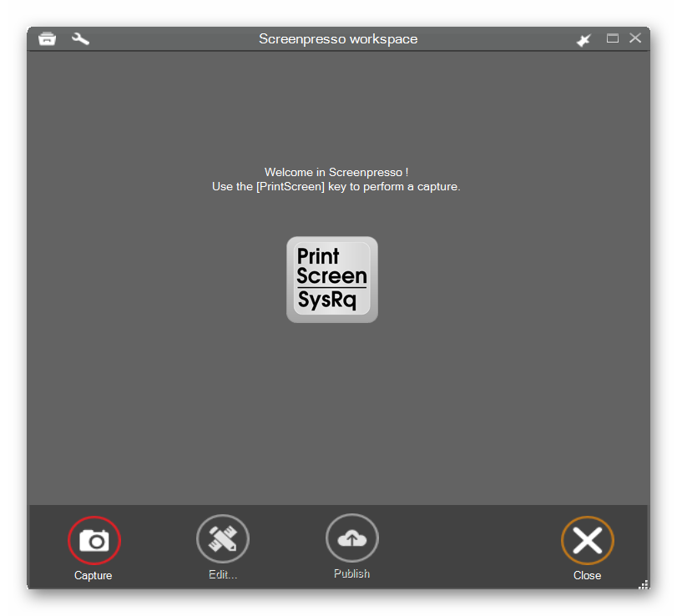Click the window resize grip corner

(x=644, y=584)
